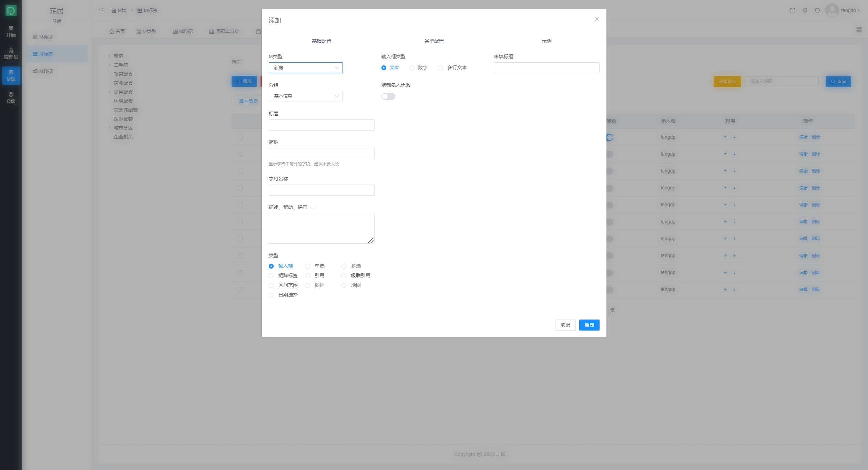This screenshot has width=868, height=470.
Task: Toggle fullscreen mode icon in header
Action: (x=793, y=10)
